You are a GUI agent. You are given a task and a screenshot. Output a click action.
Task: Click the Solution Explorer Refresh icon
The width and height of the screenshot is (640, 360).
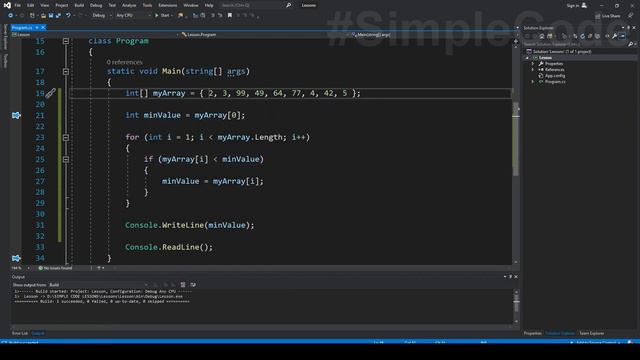click(582, 36)
